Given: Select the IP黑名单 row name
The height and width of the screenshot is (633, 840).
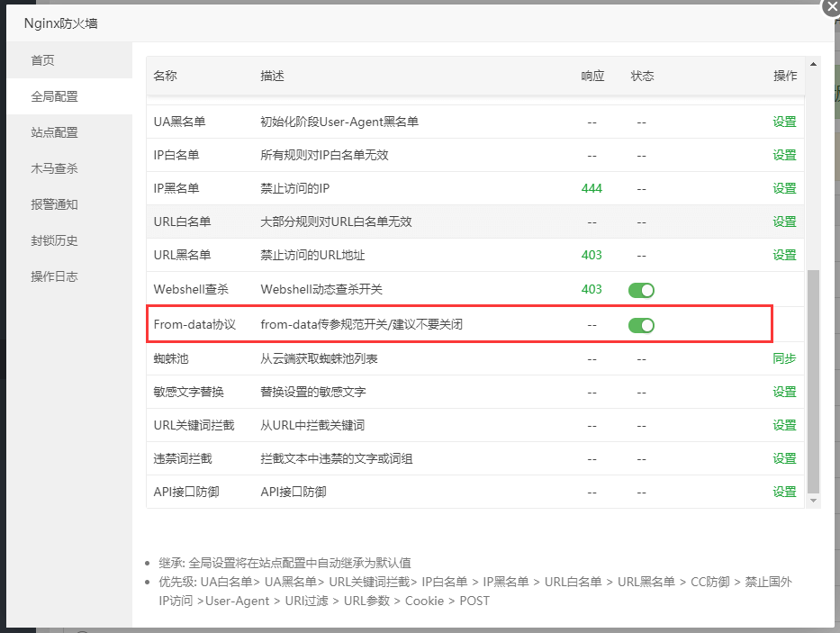Looking at the screenshot, I should 176,189.
